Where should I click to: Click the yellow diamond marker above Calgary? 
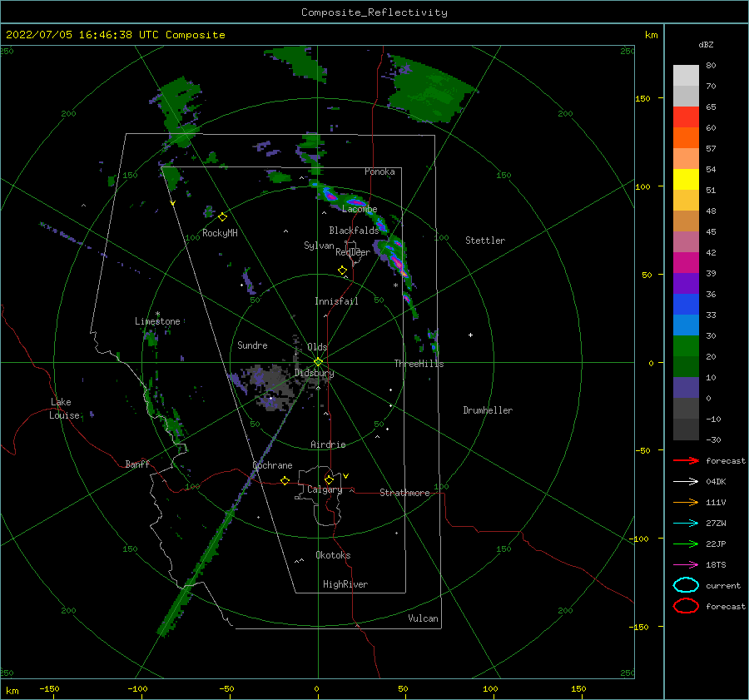point(329,479)
